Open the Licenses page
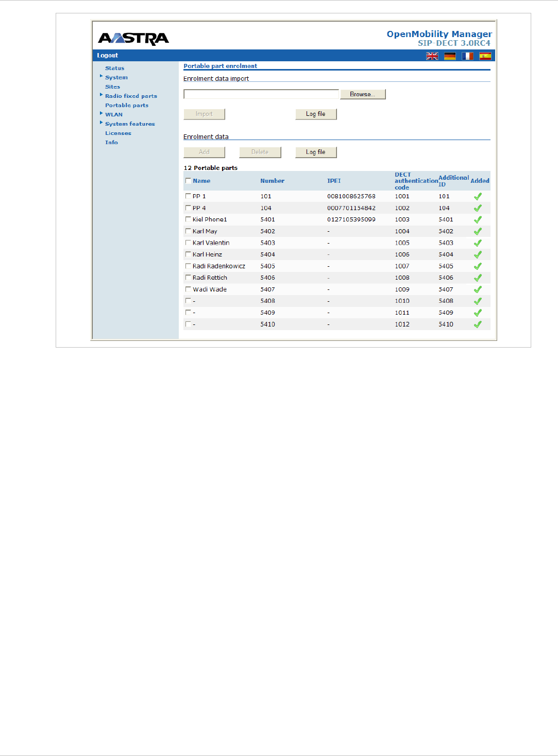 coord(118,133)
